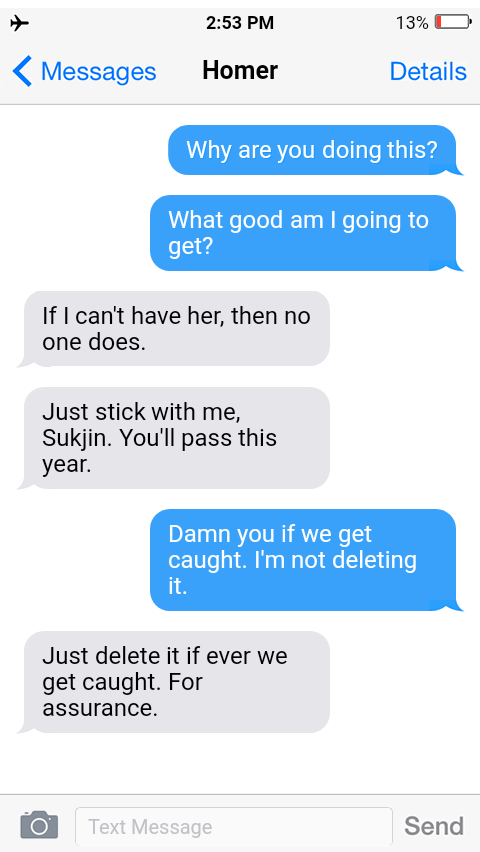
Task: Tap the low battery indicator icon
Action: click(x=453, y=22)
